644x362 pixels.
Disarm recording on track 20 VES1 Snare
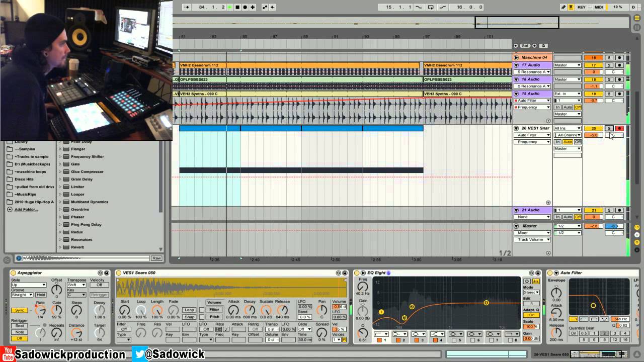pos(619,129)
